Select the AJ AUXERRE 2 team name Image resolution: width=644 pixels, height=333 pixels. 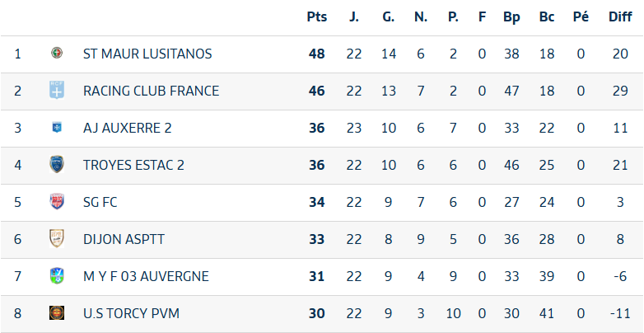128,128
